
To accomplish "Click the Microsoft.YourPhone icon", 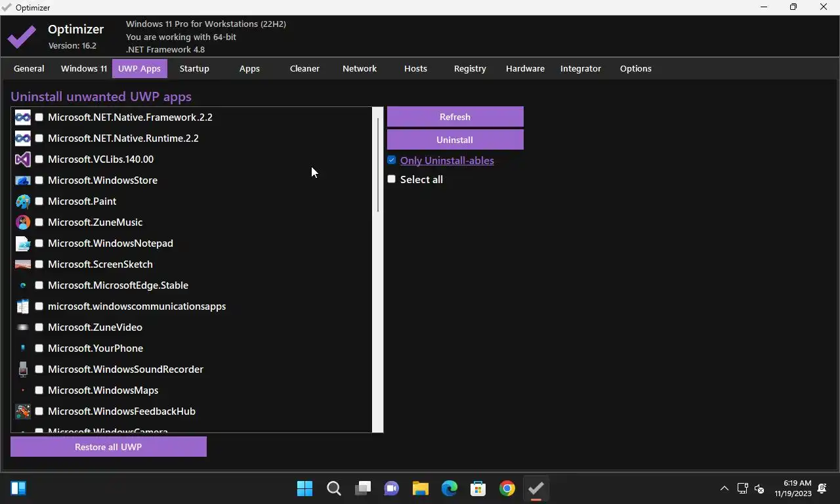I will (23, 348).
